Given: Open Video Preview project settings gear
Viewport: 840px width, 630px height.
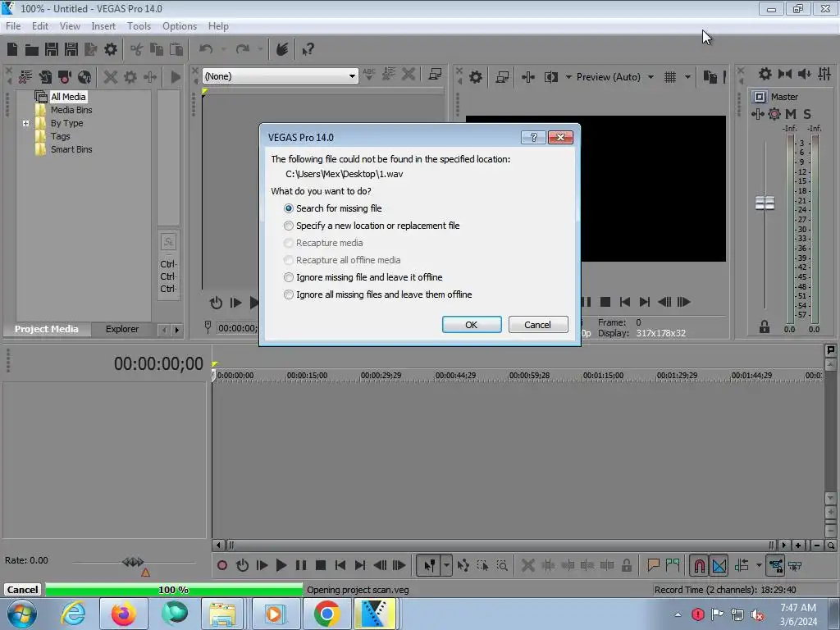Looking at the screenshot, I should 475,77.
